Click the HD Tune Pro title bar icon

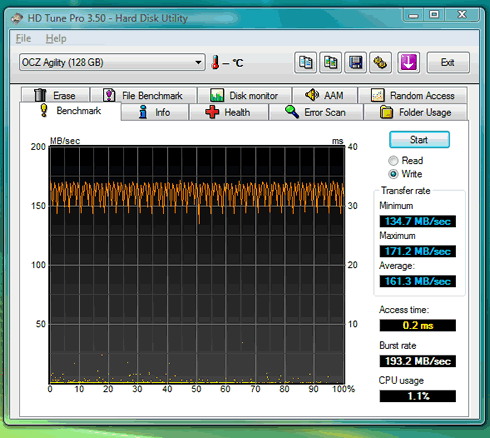coord(17,18)
